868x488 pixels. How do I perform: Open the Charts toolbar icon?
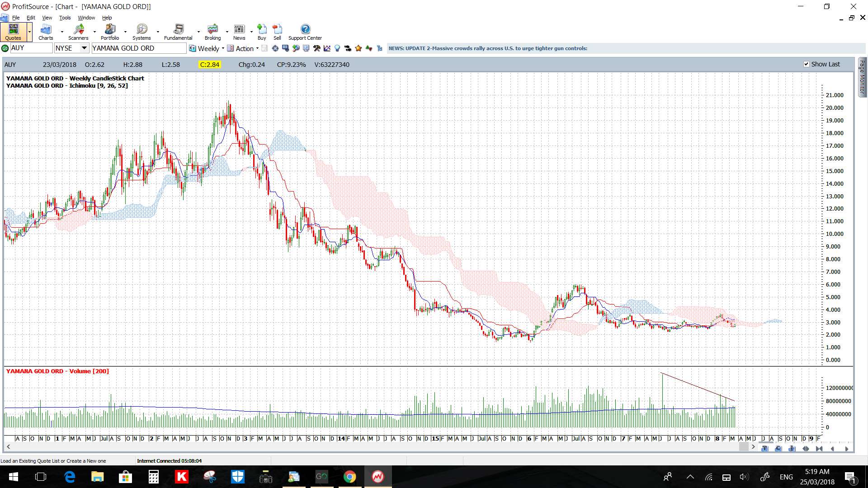46,32
